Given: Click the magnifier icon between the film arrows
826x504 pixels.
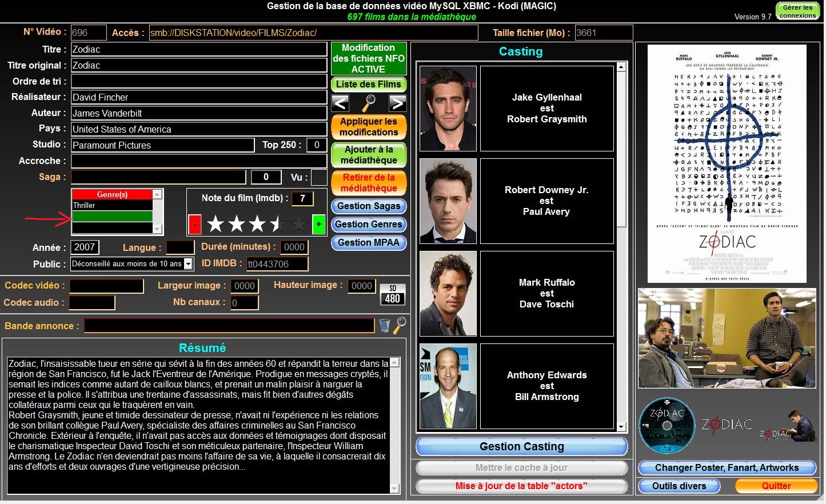Looking at the screenshot, I should tap(369, 103).
